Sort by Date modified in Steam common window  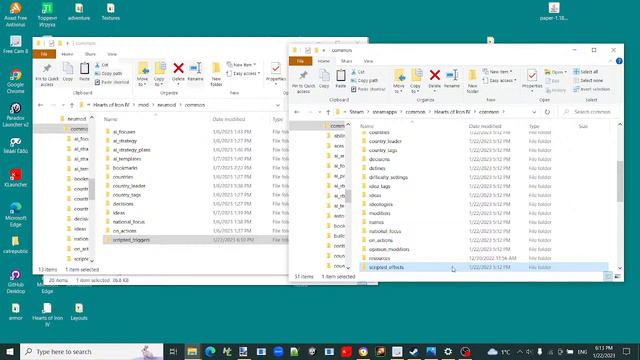[x=485, y=126]
